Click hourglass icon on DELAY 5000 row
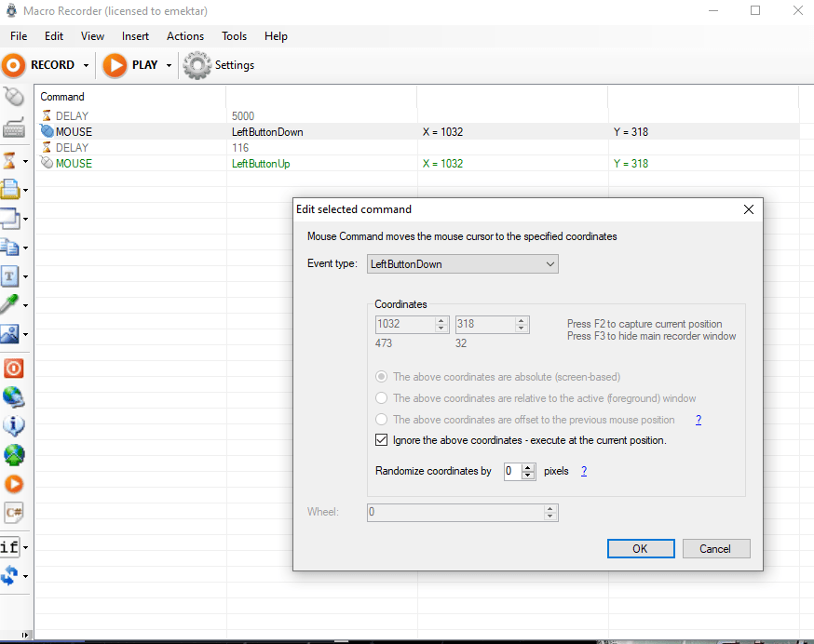Image resolution: width=814 pixels, height=644 pixels. (47, 115)
